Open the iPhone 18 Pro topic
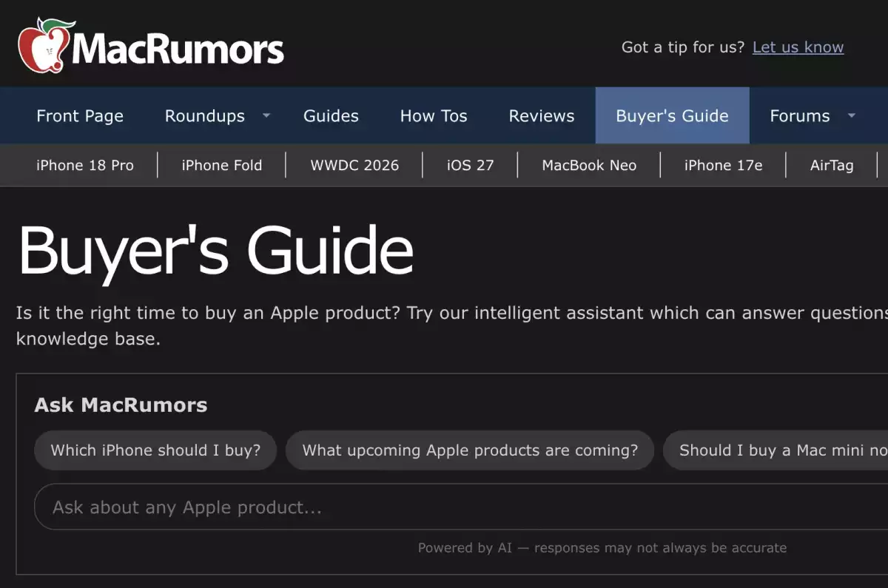 (85, 166)
